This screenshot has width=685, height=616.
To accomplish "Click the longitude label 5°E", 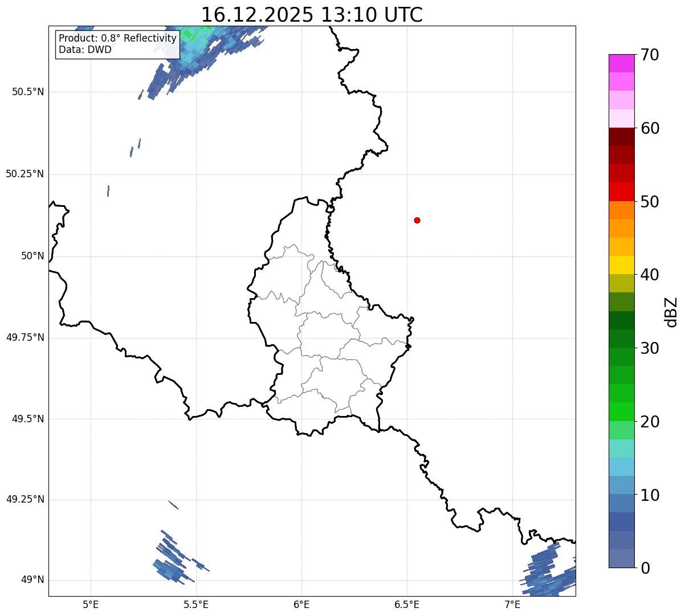I will click(91, 604).
